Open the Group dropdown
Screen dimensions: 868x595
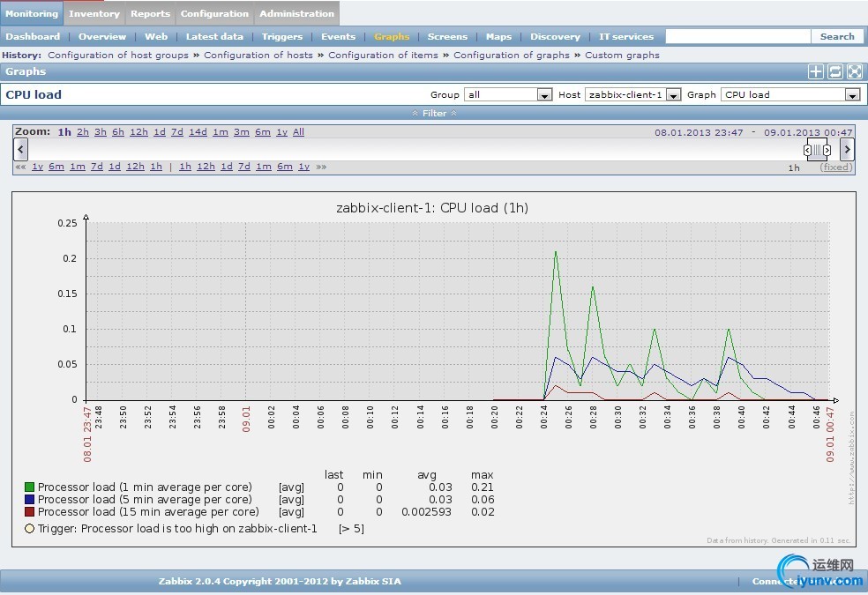tap(507, 95)
